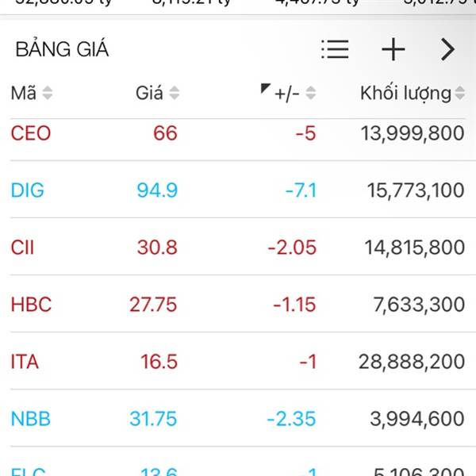Open the DIG stock row
Image resolution: width=476 pixels, height=476 pixels.
(x=238, y=190)
